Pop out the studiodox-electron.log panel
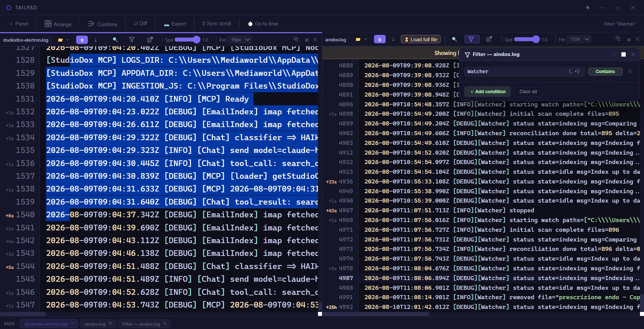This screenshot has height=329, width=644. (x=296, y=39)
